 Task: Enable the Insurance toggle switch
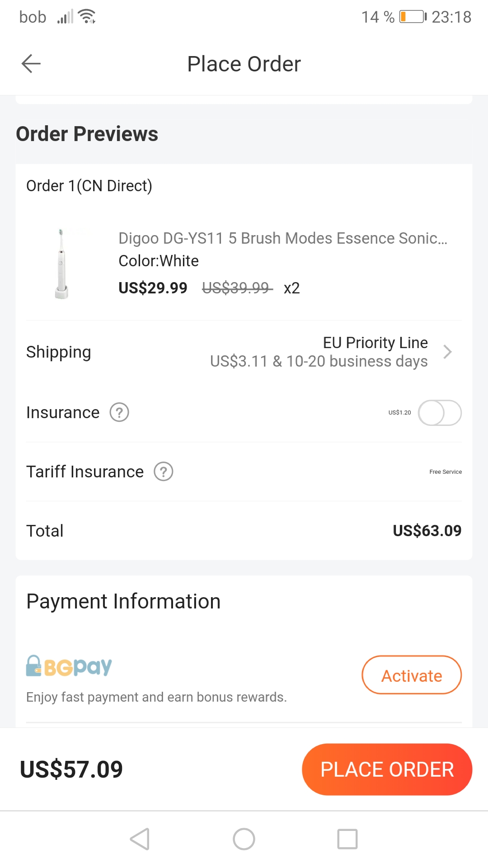(x=439, y=413)
